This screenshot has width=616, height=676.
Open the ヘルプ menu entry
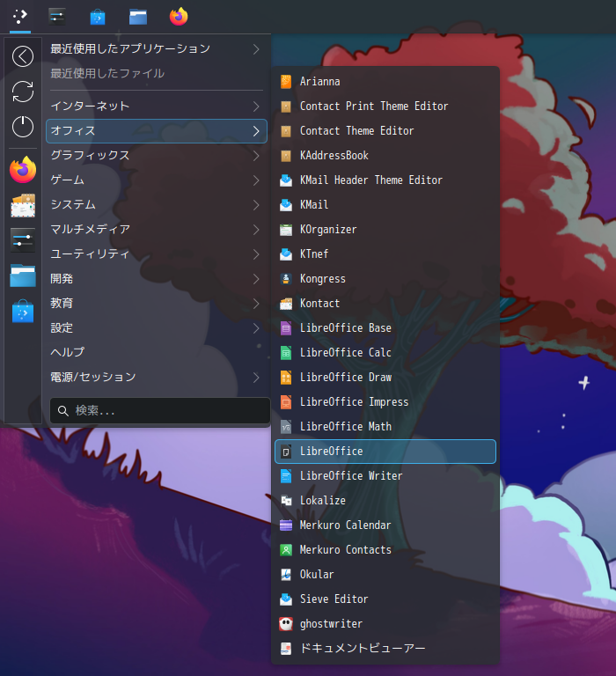point(157,353)
